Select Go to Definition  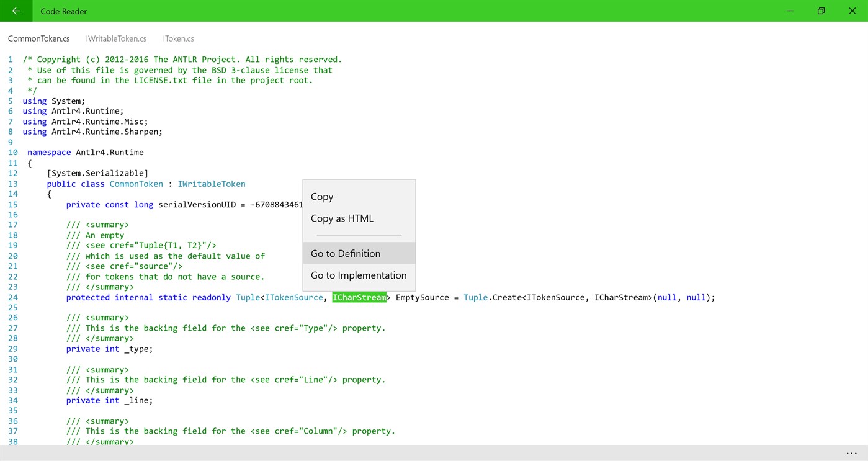click(x=346, y=254)
